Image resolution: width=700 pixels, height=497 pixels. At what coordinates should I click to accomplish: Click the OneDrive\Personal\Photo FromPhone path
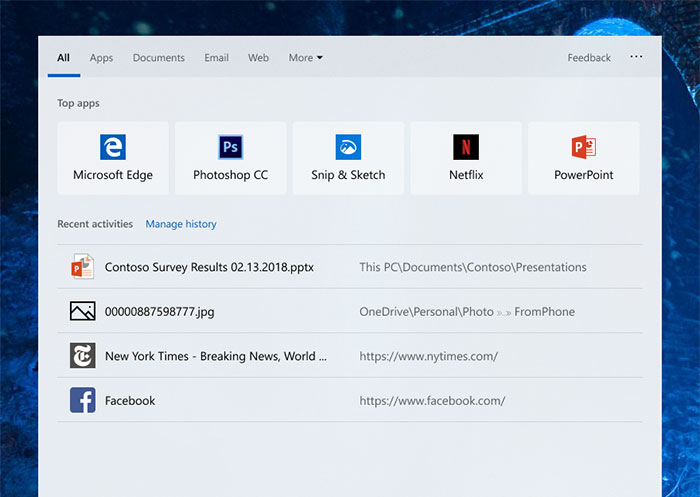467,312
